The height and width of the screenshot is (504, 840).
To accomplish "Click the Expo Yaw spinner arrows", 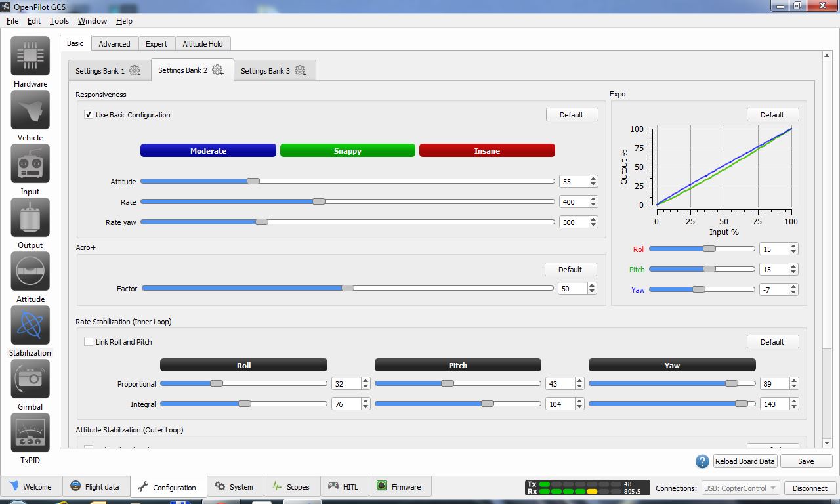I will pos(793,290).
